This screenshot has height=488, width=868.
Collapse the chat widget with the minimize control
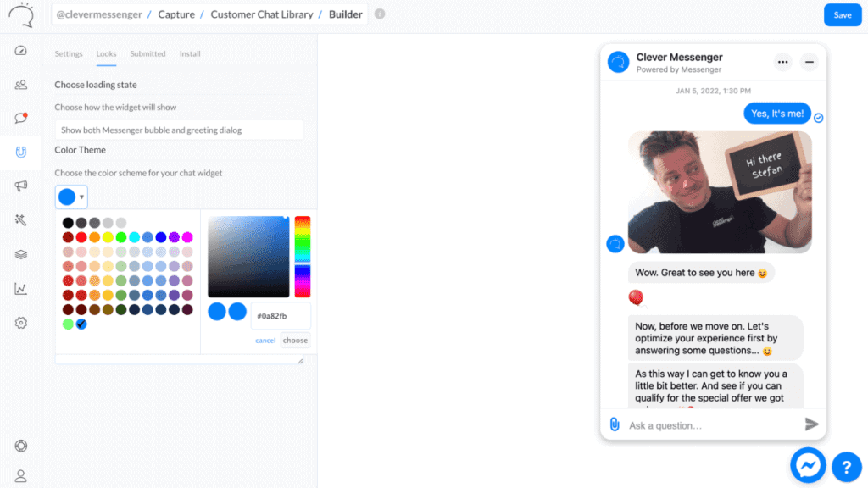coord(810,61)
